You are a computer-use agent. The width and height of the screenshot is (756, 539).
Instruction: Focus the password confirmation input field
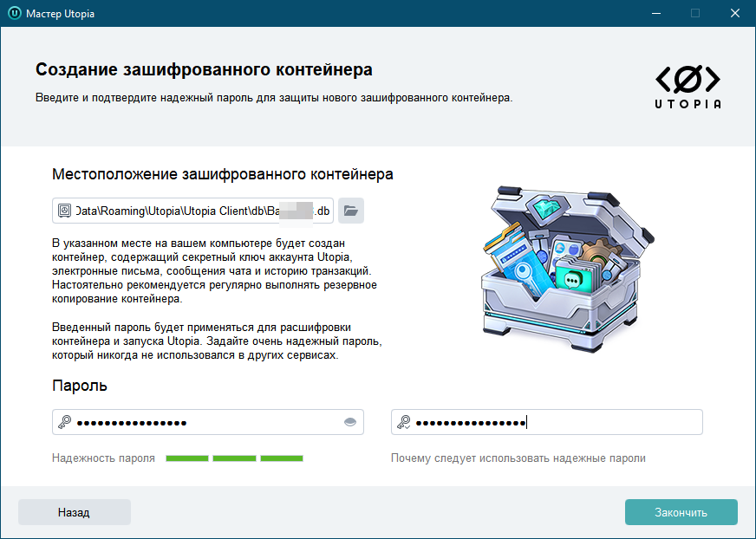click(x=547, y=422)
